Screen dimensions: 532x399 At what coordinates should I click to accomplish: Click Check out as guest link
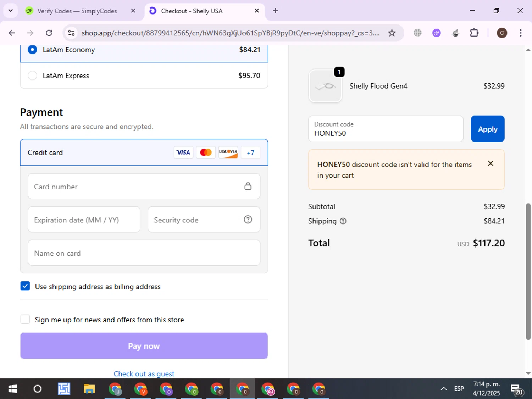(x=144, y=374)
